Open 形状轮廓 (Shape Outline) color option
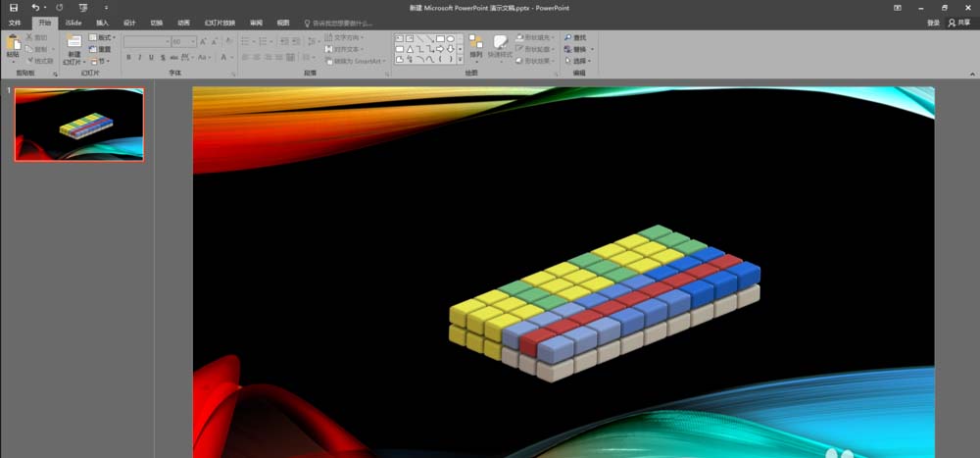 (x=536, y=49)
